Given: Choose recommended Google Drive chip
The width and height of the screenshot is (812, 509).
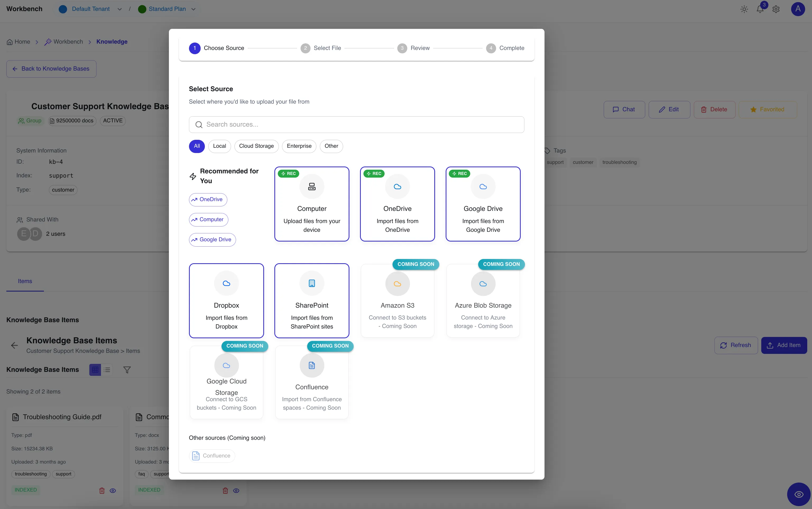Looking at the screenshot, I should click(x=213, y=240).
